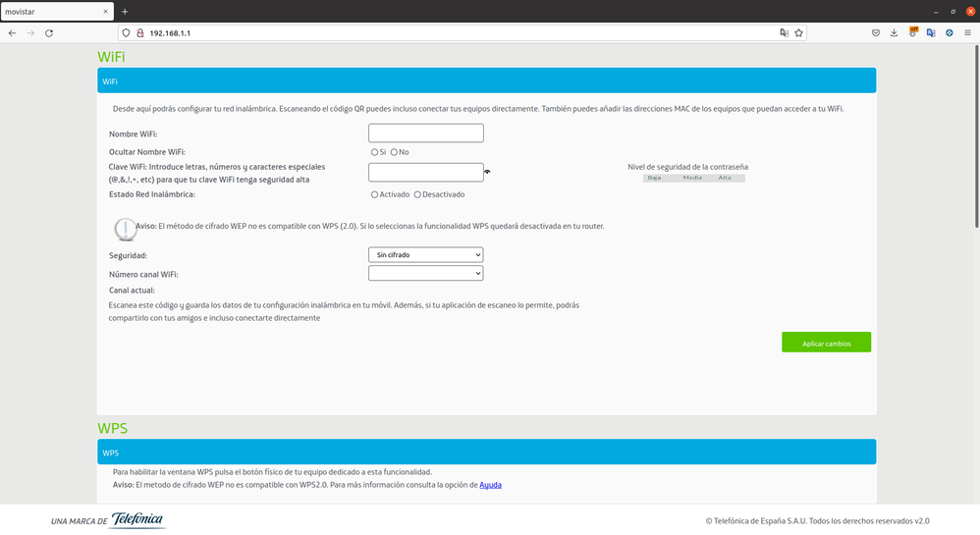Select No for Ocultar Nombre WiFi

[x=394, y=152]
